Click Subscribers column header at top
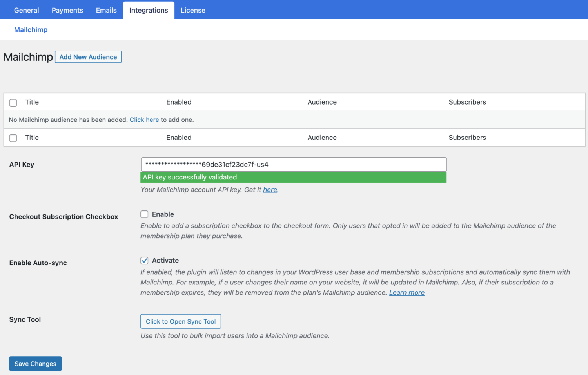This screenshot has height=375, width=588. pyautogui.click(x=467, y=102)
